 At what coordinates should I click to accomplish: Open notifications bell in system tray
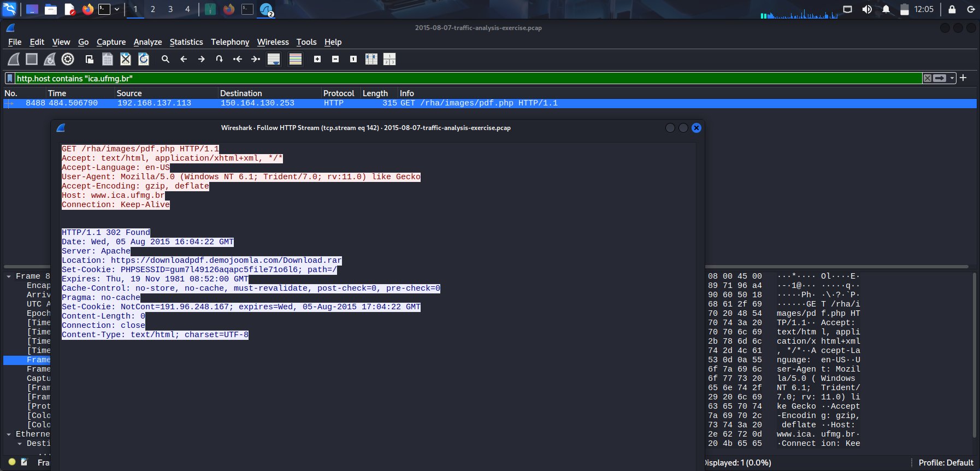(x=886, y=9)
